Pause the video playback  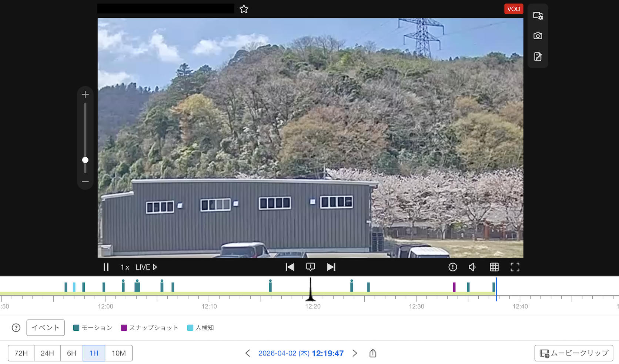click(106, 267)
